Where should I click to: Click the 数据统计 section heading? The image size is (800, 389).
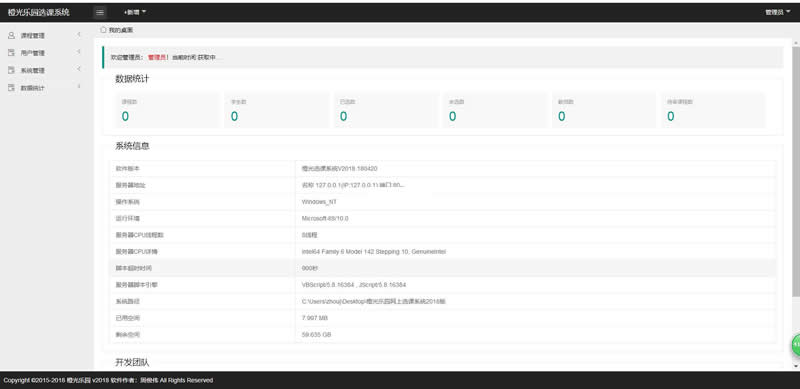[132, 79]
